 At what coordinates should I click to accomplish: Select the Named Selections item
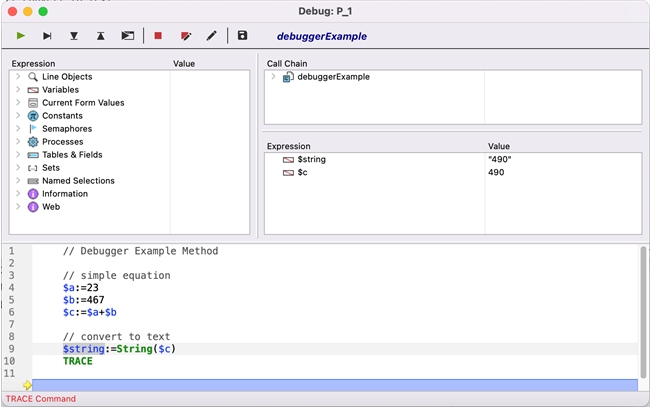[78, 181]
